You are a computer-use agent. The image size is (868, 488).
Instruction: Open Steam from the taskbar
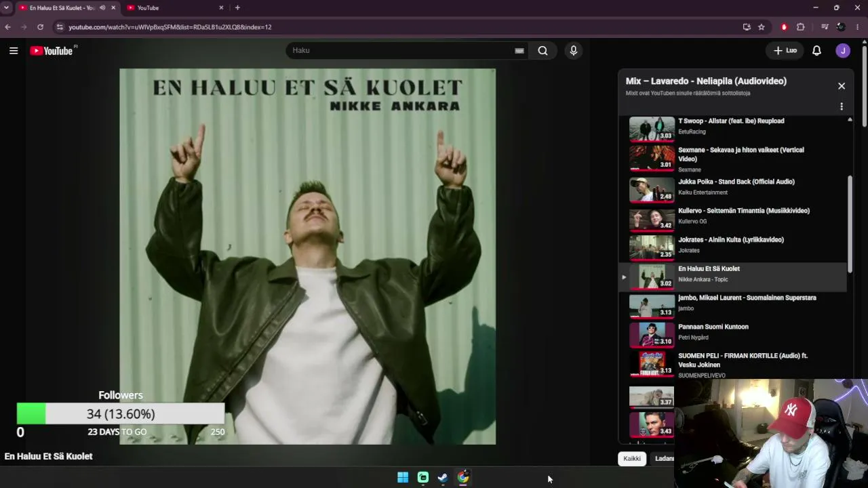coord(442,478)
